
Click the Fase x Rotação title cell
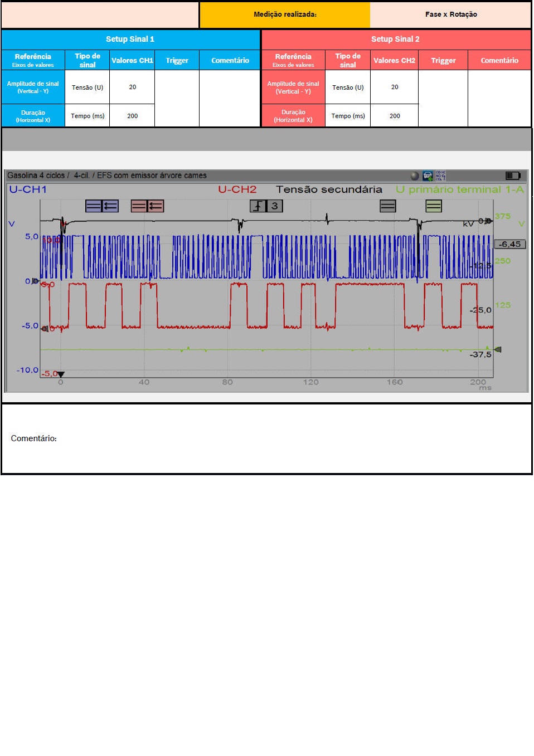pos(450,14)
